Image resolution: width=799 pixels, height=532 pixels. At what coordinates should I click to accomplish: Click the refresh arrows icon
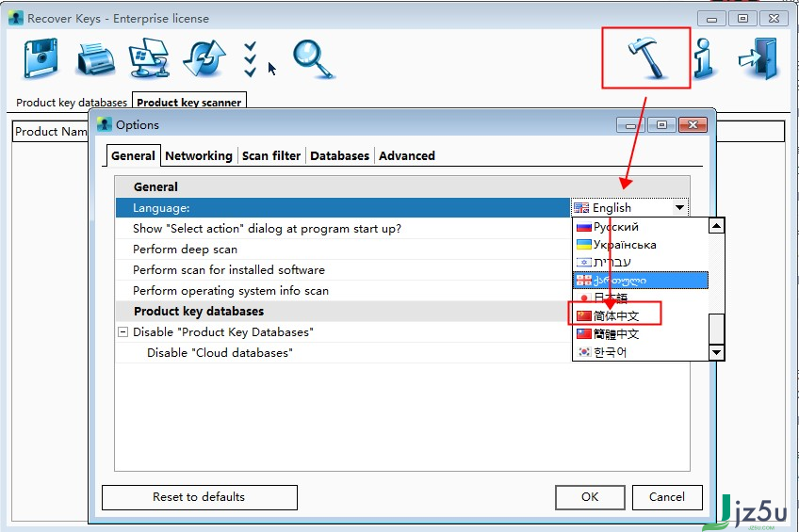(204, 59)
